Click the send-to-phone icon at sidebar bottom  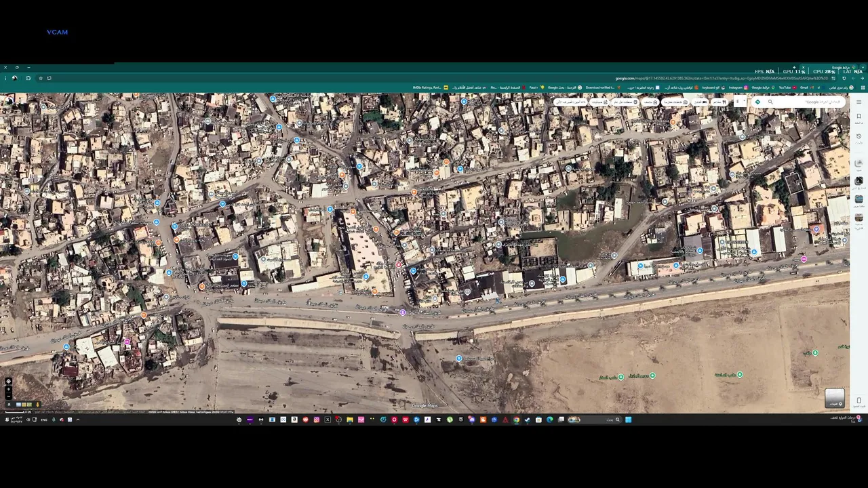point(859,401)
